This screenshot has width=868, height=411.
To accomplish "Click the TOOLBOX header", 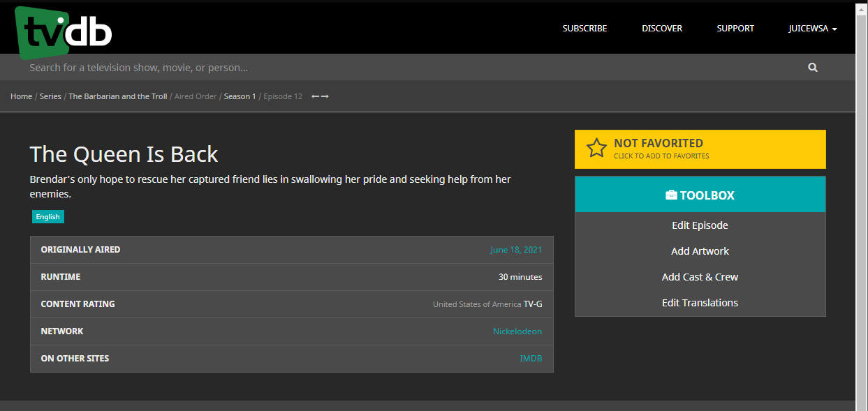I will pyautogui.click(x=700, y=195).
